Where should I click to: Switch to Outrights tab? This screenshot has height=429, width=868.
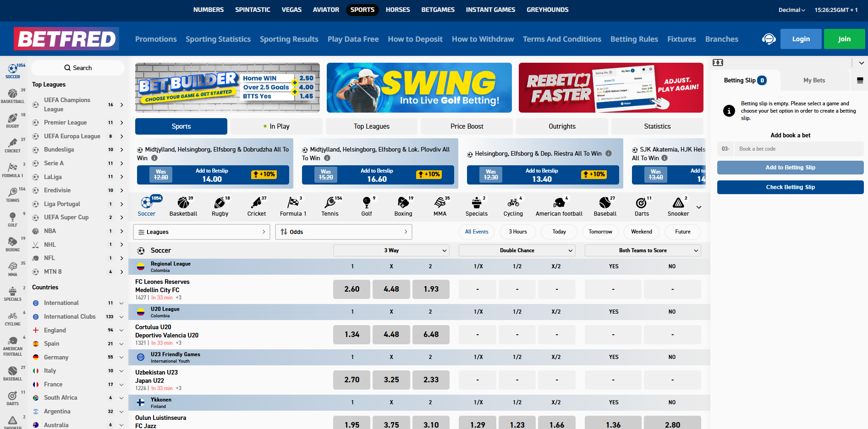pyautogui.click(x=562, y=126)
